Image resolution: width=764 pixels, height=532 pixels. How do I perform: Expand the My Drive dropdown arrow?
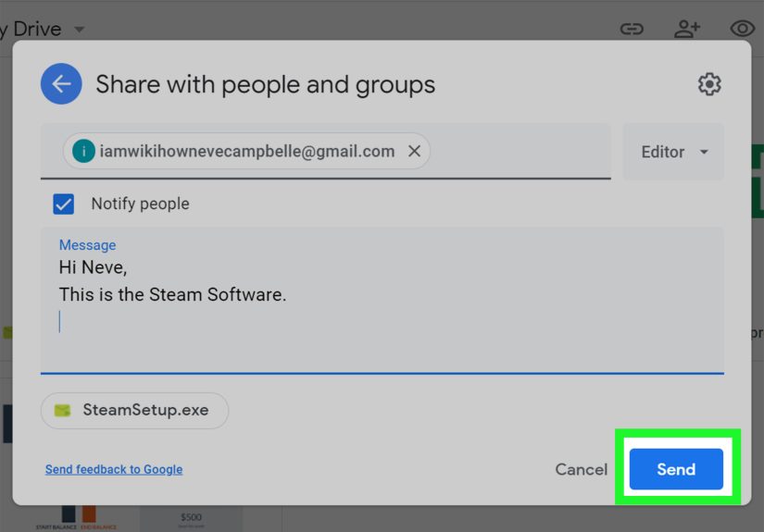coord(79,30)
